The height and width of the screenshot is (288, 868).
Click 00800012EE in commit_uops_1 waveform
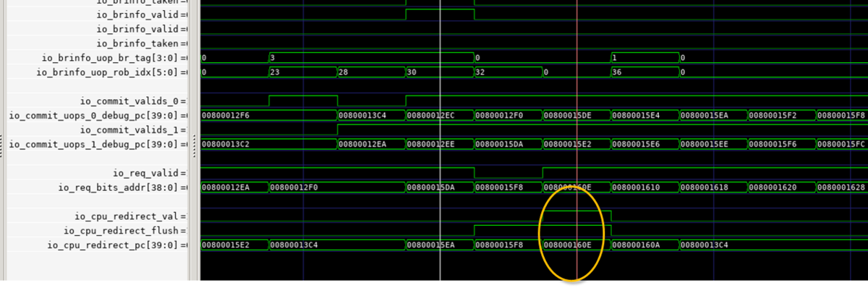coord(431,144)
